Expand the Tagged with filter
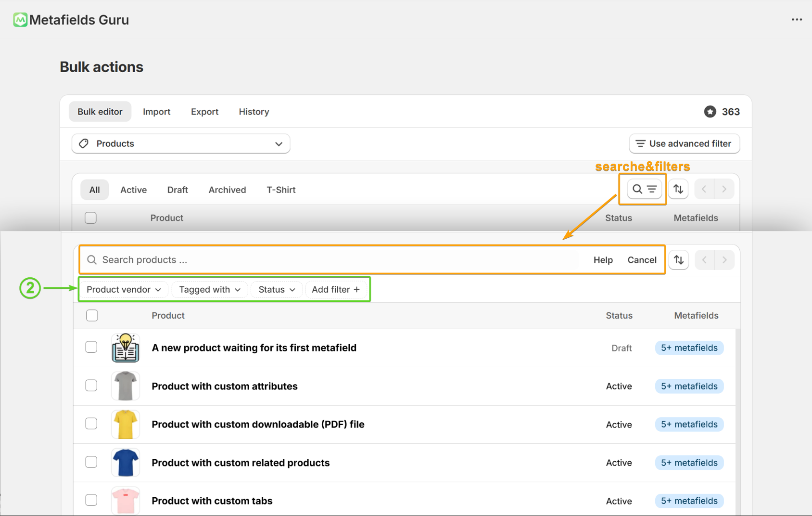Image resolution: width=812 pixels, height=516 pixels. point(209,289)
